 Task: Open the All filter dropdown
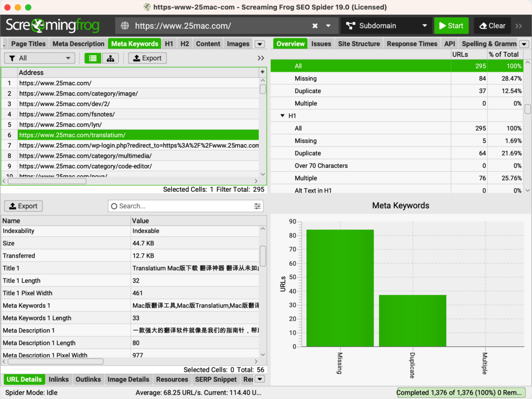(x=39, y=58)
